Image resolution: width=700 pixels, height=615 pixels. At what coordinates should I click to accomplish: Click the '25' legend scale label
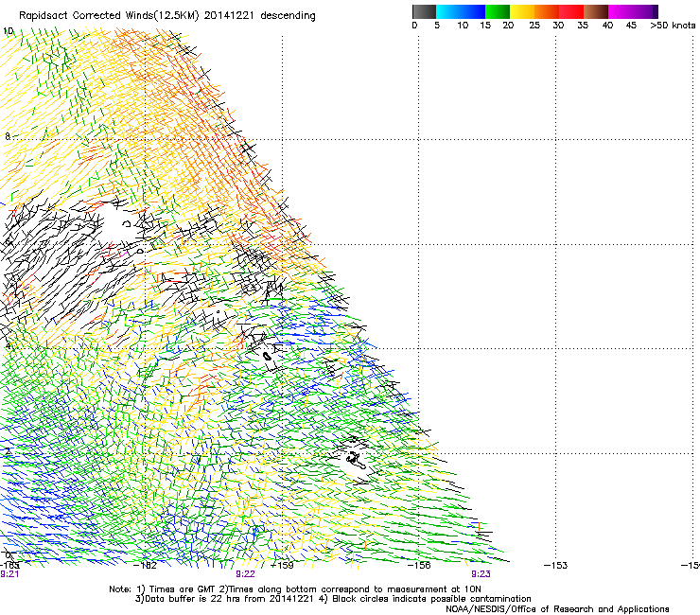tap(534, 26)
